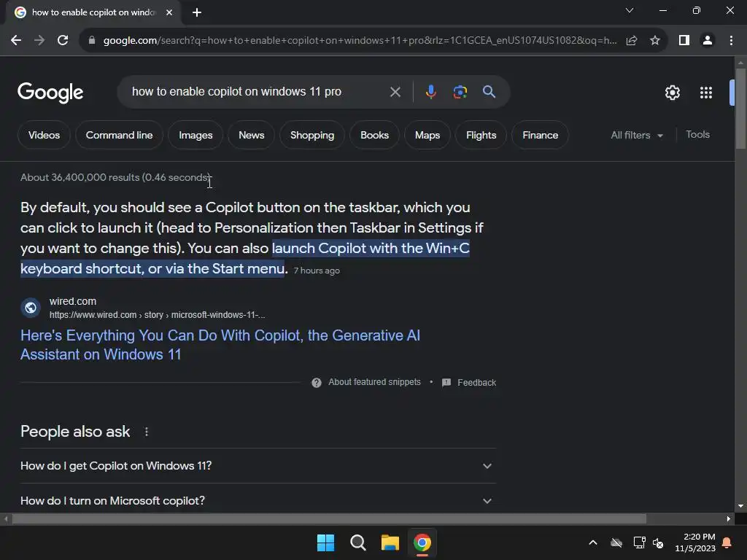Send Feedback on the snippet
The width and height of the screenshot is (747, 560).
469,382
